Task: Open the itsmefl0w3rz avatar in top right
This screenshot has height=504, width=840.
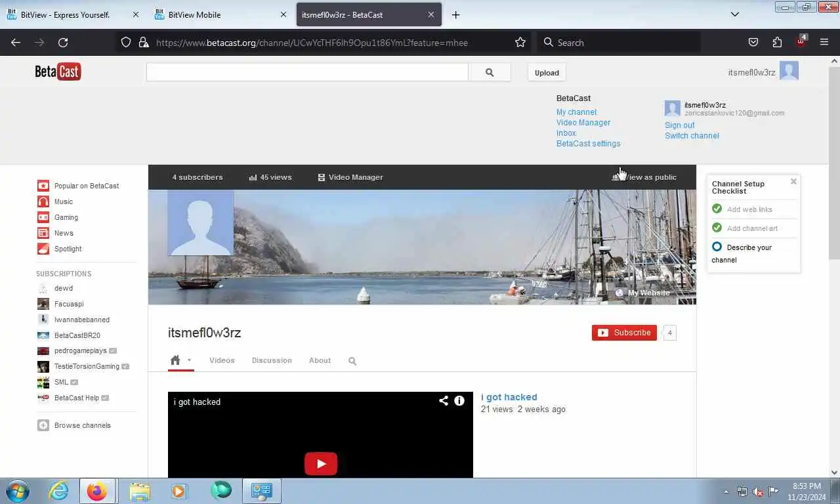Action: [789, 72]
